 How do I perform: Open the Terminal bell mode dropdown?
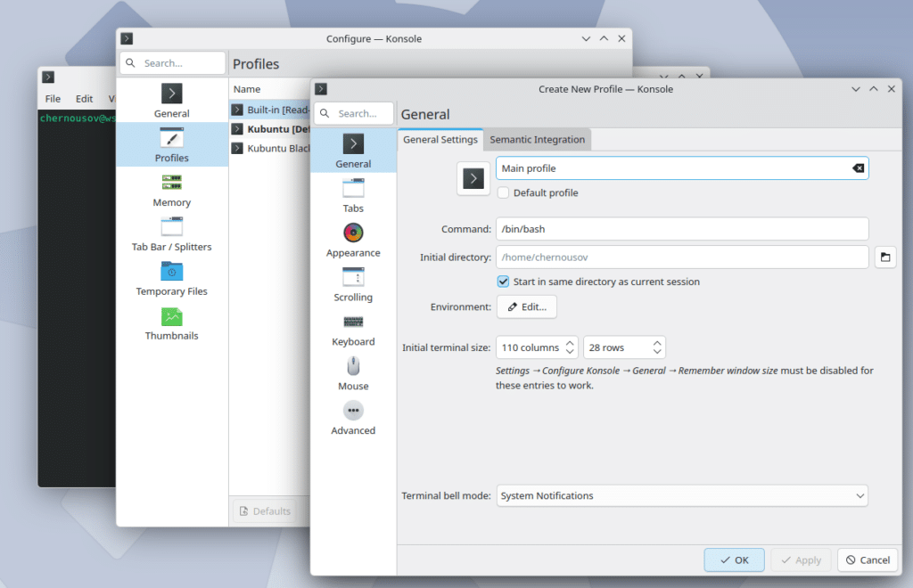pyautogui.click(x=682, y=495)
